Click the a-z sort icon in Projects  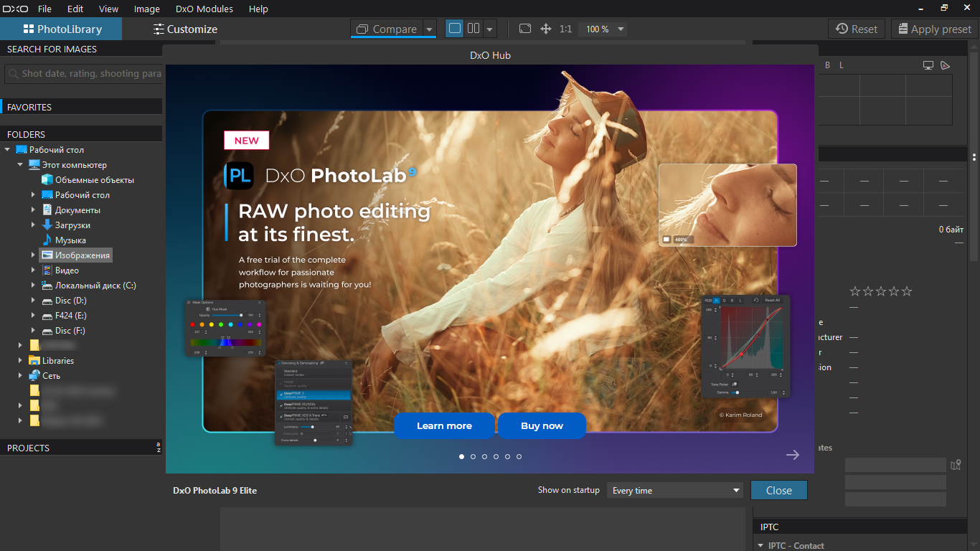click(x=158, y=448)
